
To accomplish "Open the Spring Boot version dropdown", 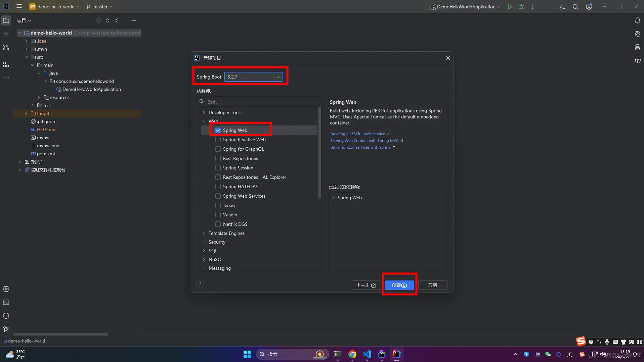I will pyautogui.click(x=253, y=77).
